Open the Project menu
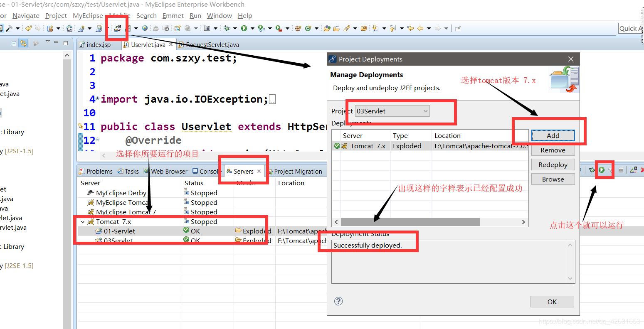The image size is (644, 329). click(56, 15)
